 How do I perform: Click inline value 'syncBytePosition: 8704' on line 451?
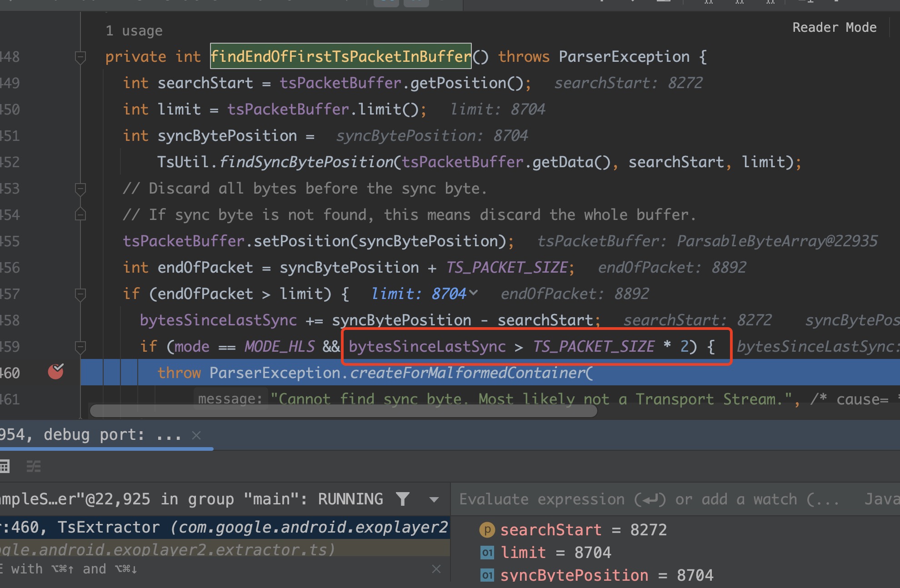tap(432, 135)
